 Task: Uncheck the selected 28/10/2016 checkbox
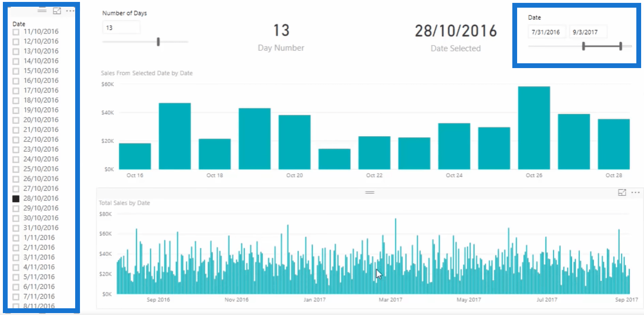[16, 198]
